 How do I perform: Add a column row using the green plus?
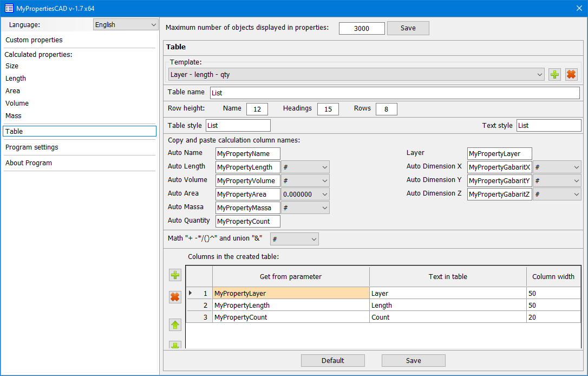pos(175,275)
